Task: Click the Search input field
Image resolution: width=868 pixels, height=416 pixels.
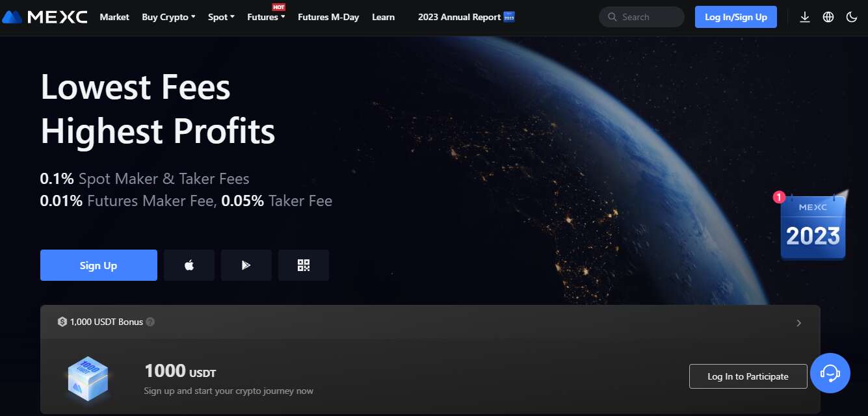Action: tap(642, 17)
